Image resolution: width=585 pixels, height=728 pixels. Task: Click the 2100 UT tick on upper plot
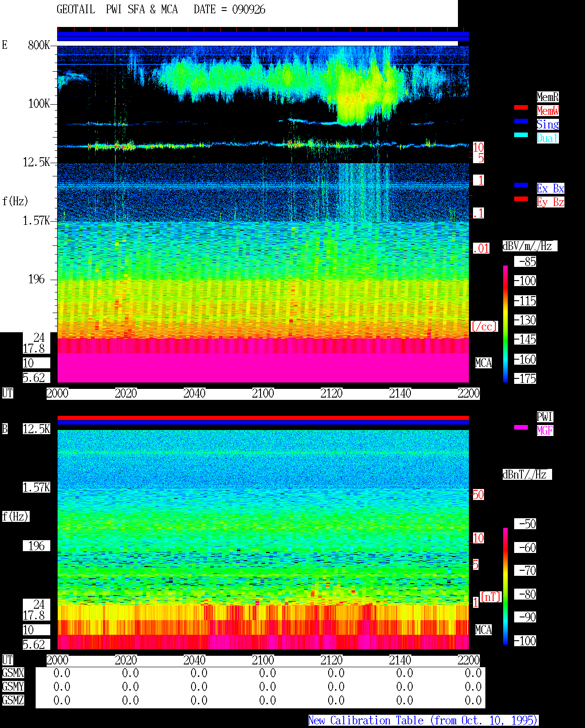pos(263,393)
